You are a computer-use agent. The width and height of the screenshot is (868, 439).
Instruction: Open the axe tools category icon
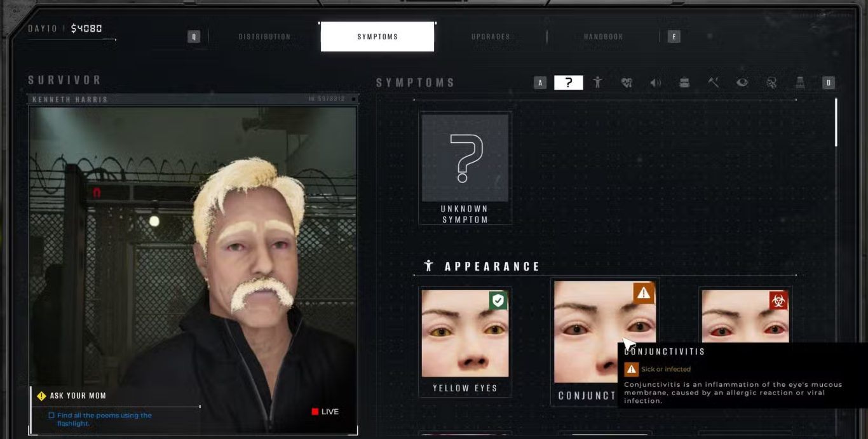point(714,83)
